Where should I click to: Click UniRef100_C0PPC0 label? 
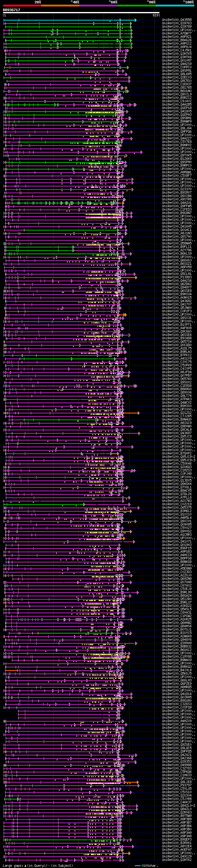(x=177, y=67)
